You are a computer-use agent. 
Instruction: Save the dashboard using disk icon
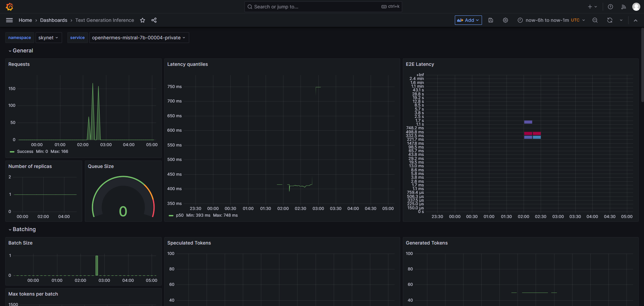click(x=491, y=20)
